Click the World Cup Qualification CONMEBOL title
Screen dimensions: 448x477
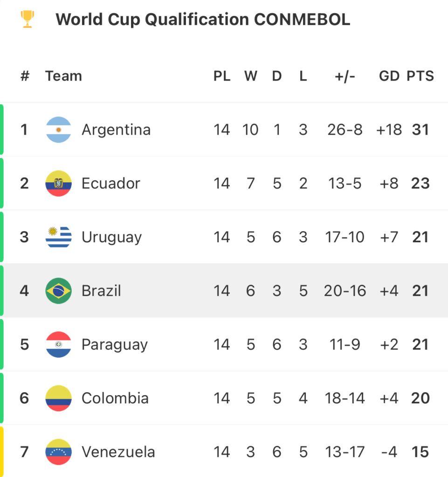[x=203, y=20]
